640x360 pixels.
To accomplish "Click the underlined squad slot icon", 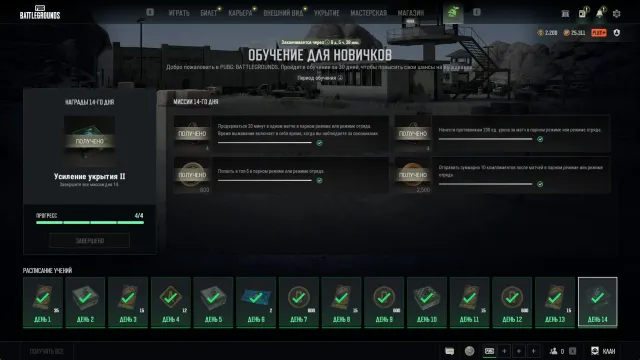I will pyautogui.click(x=489, y=351).
